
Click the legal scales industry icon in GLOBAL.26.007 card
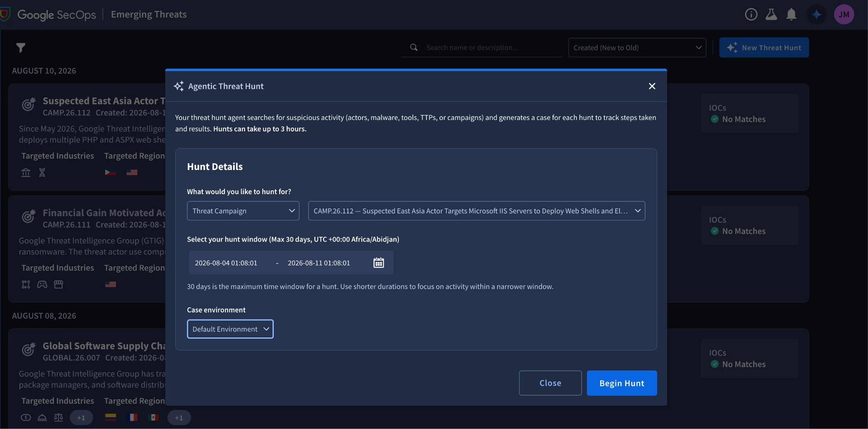58,418
